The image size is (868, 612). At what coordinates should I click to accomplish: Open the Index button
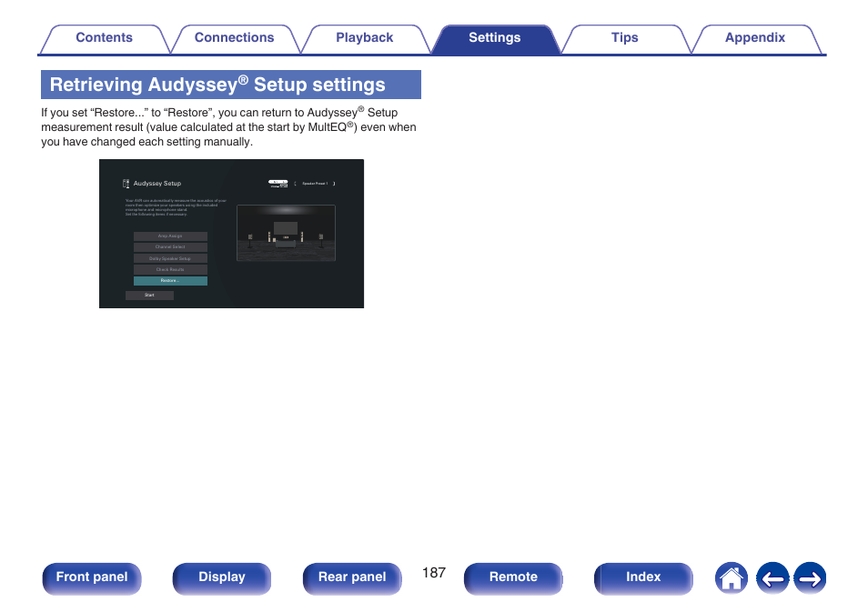(643, 578)
